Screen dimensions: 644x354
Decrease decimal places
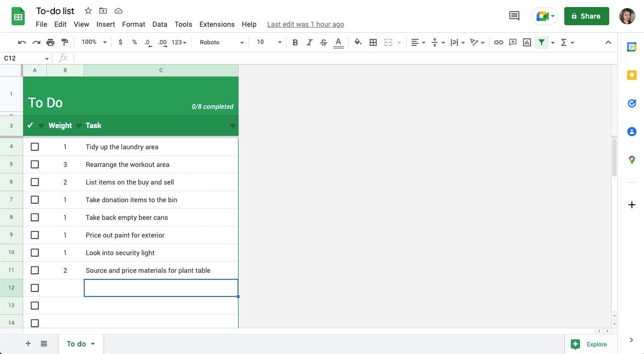[x=148, y=42]
